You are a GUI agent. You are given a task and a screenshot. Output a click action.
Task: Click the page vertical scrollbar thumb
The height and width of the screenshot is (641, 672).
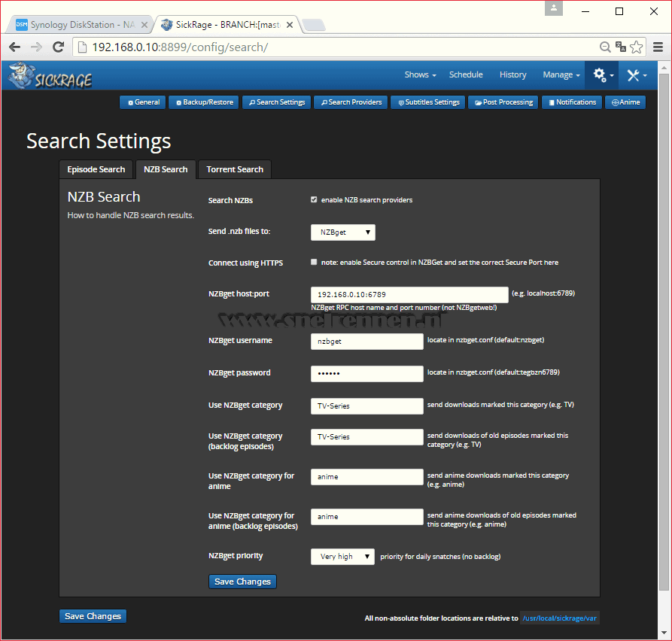[x=664, y=332]
